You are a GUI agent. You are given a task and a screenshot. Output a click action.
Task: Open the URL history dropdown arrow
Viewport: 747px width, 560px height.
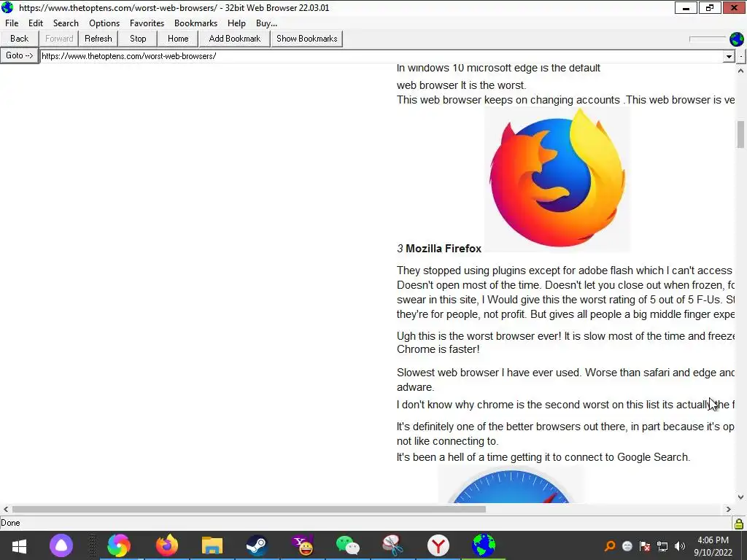click(x=729, y=56)
